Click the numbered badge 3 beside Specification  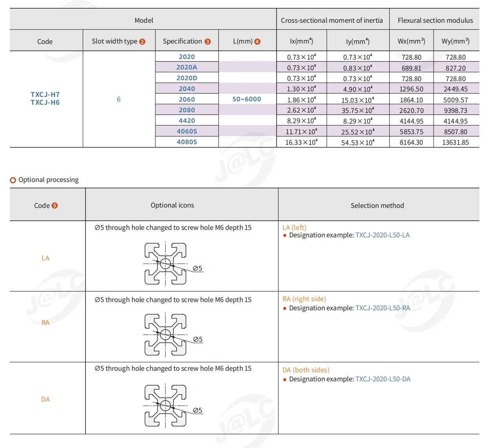point(208,42)
